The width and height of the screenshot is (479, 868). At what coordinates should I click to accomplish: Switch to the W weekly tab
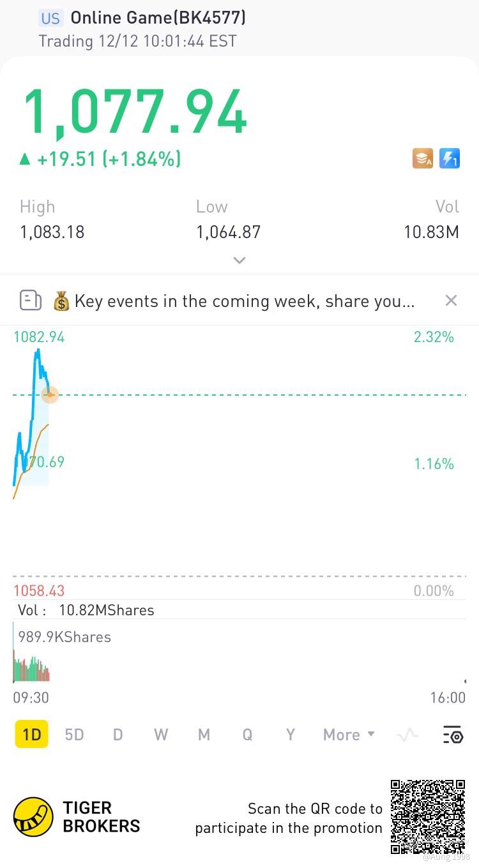pyautogui.click(x=161, y=735)
